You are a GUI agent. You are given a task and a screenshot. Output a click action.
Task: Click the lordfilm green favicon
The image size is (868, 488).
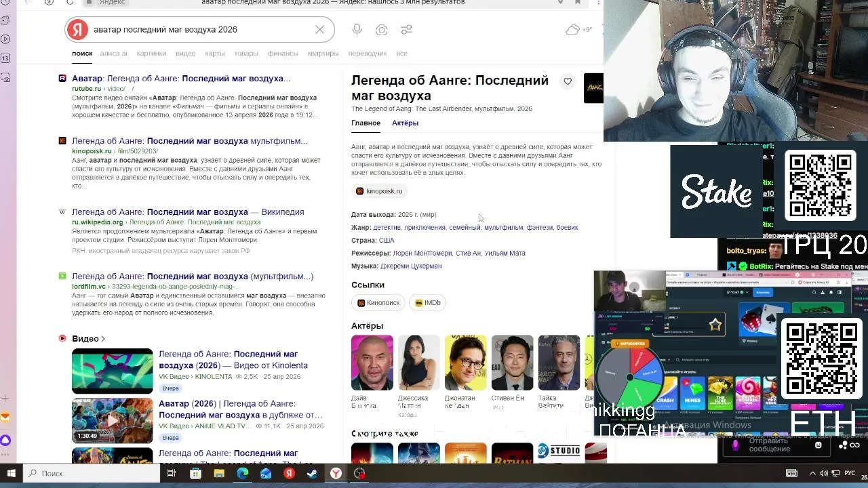pyautogui.click(x=62, y=277)
